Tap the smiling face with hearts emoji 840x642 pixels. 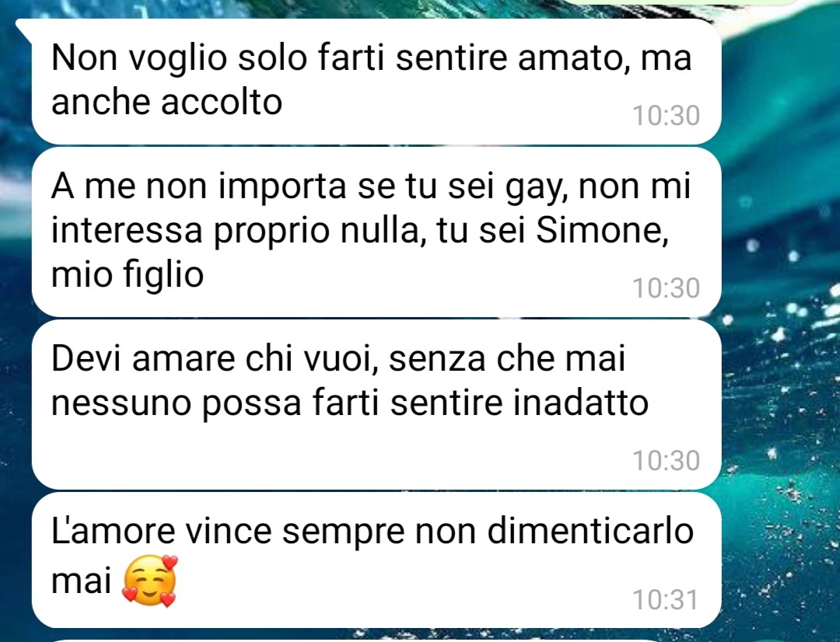[149, 581]
